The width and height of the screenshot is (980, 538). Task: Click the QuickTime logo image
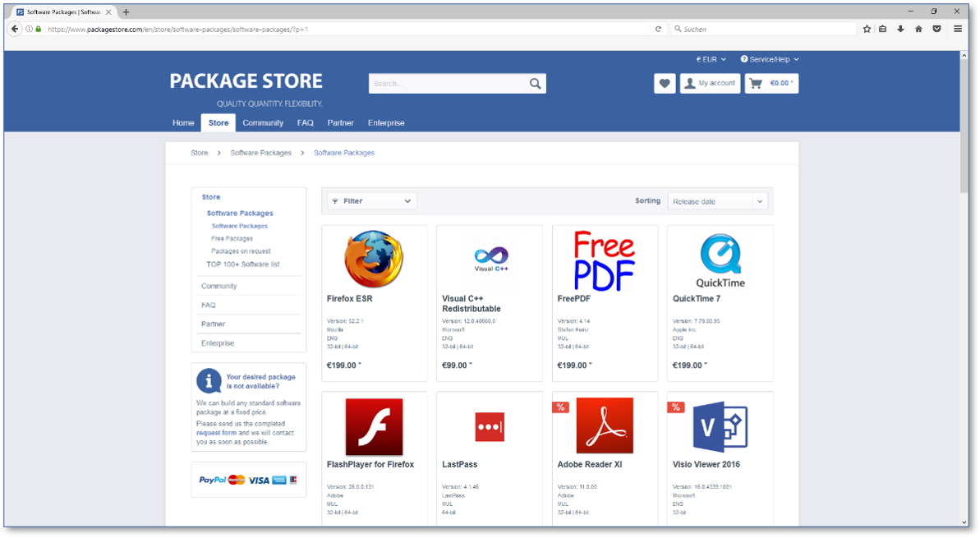(720, 260)
